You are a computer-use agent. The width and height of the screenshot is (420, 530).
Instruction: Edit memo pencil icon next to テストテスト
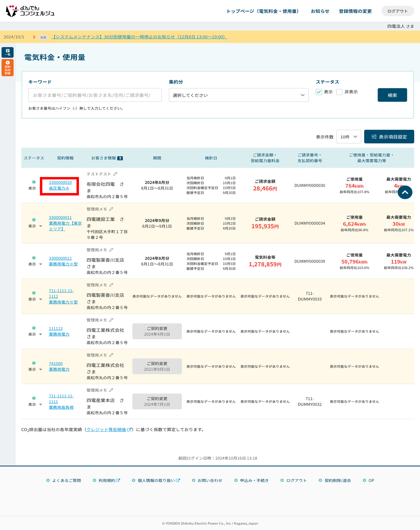pos(115,174)
